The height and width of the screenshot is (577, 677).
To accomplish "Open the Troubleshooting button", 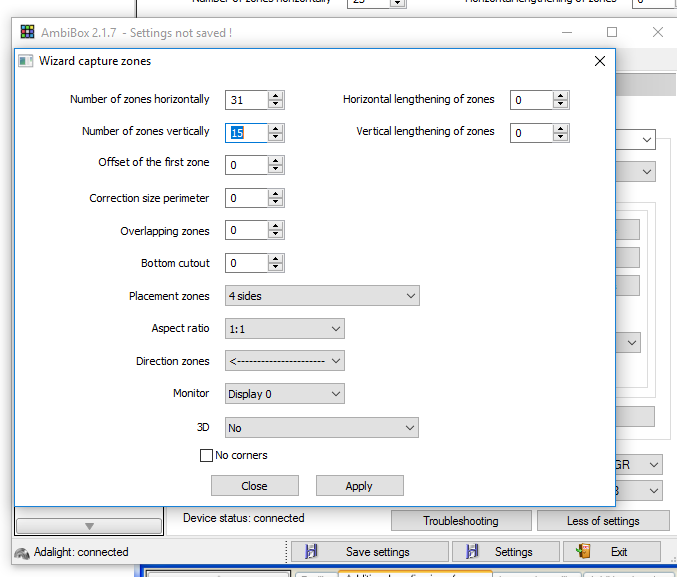I will [460, 521].
